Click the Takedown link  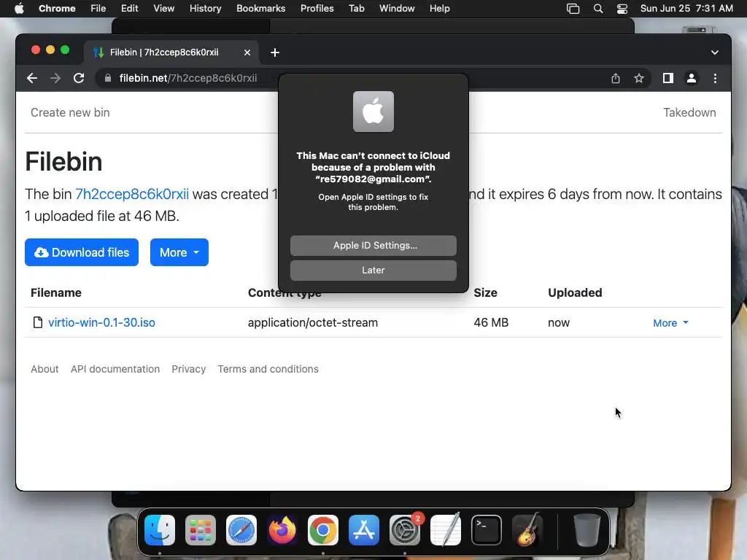click(689, 112)
